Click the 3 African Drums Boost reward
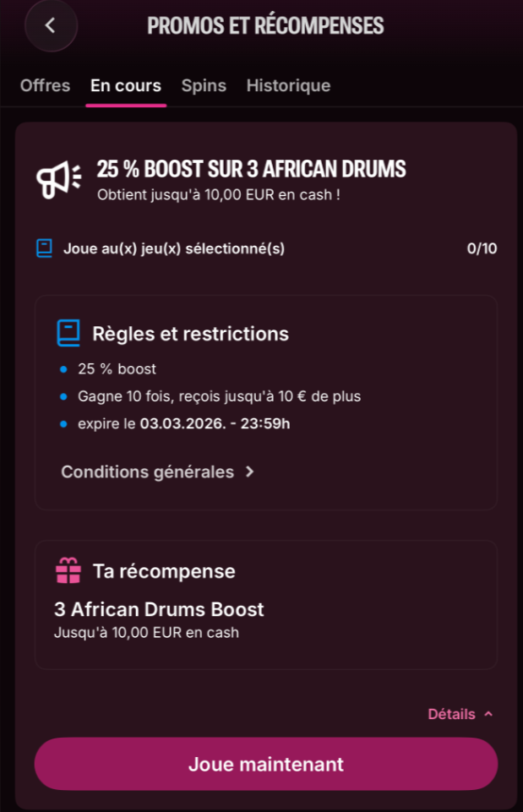523x812 pixels. point(159,609)
